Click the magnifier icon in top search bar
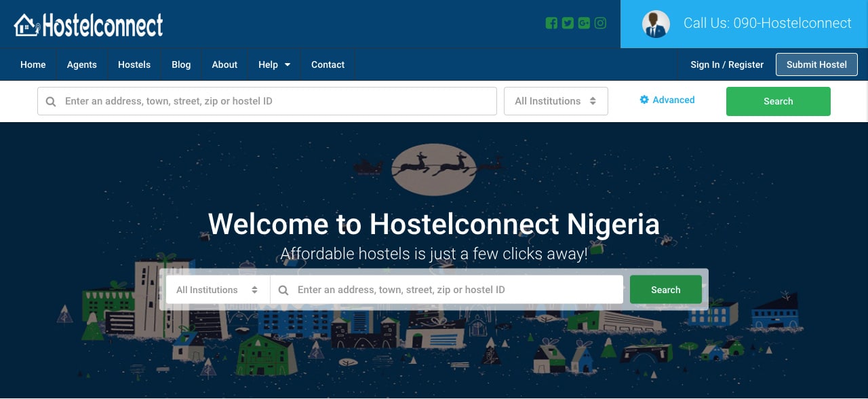 point(51,102)
